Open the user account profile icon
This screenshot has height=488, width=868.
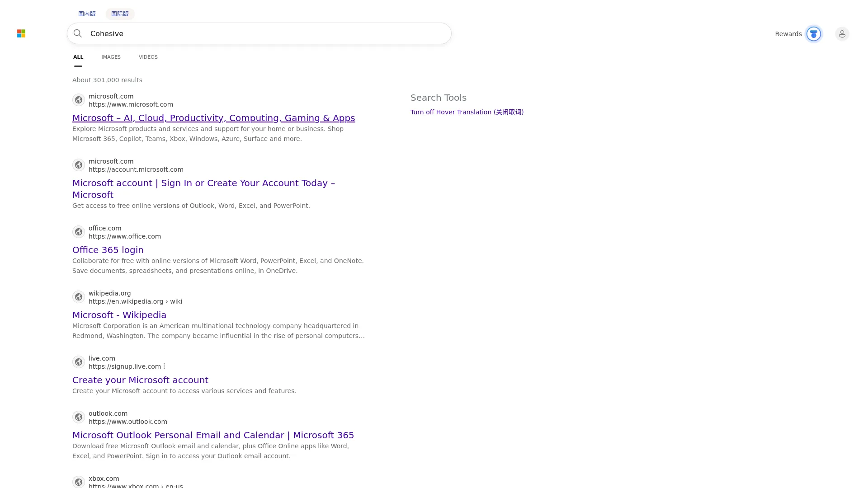point(842,34)
